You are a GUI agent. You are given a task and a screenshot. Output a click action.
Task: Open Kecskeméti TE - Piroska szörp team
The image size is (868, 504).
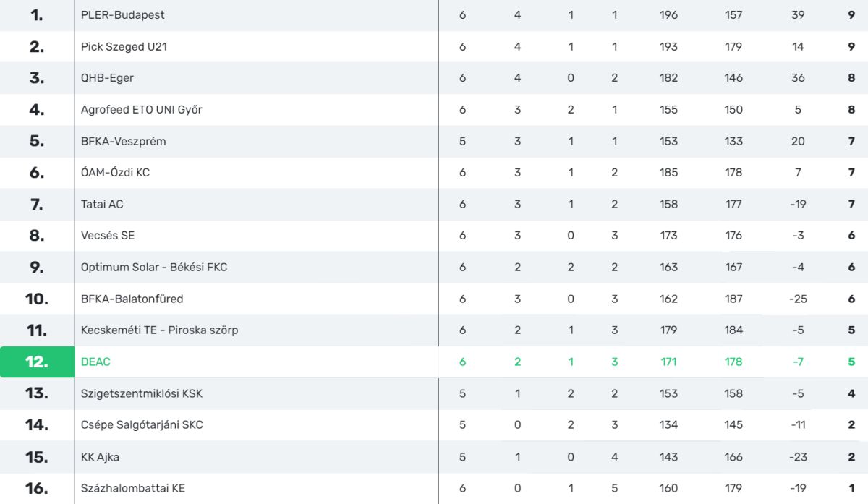click(159, 330)
